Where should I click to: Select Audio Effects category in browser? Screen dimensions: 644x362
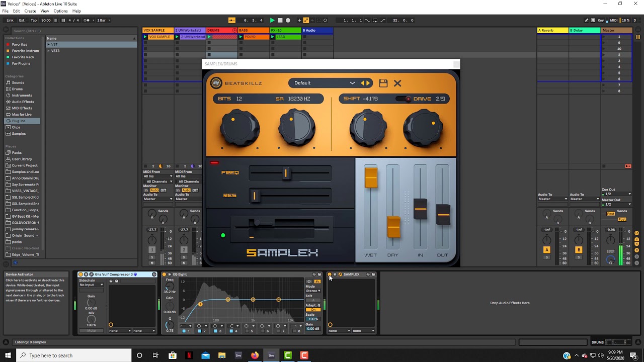click(23, 102)
